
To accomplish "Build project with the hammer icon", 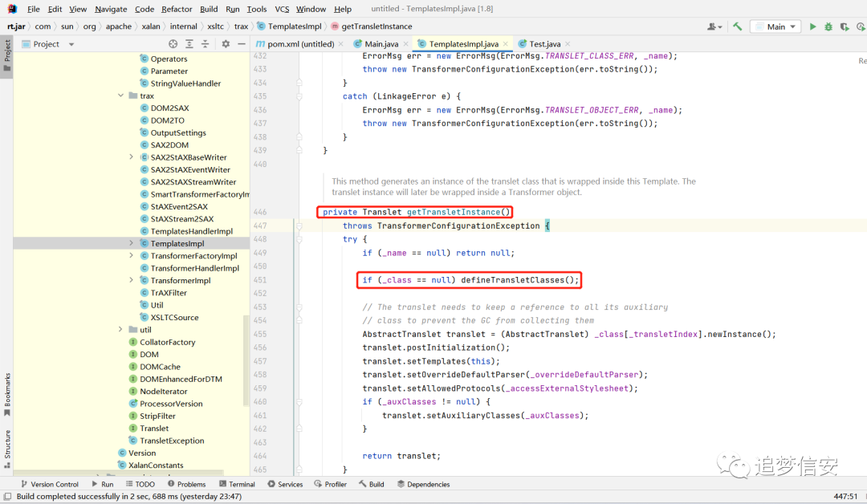I will coord(737,26).
